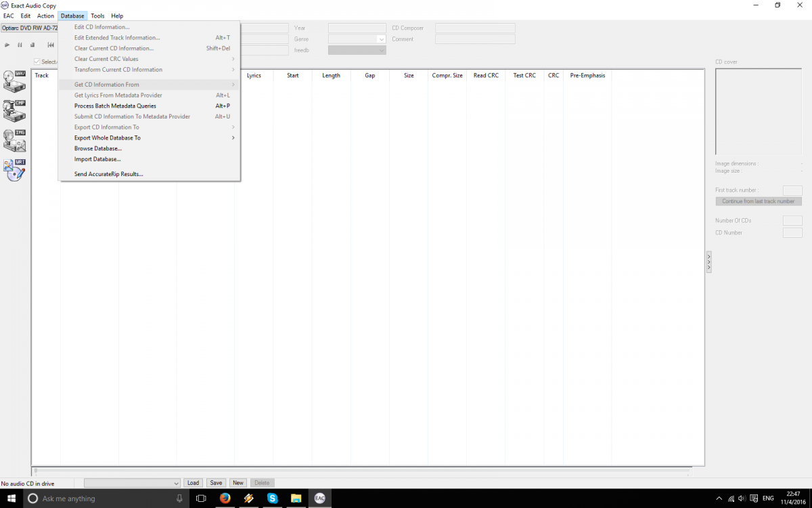Screen dimensions: 812x508
Task: Open the Edit menu
Action: (x=25, y=16)
